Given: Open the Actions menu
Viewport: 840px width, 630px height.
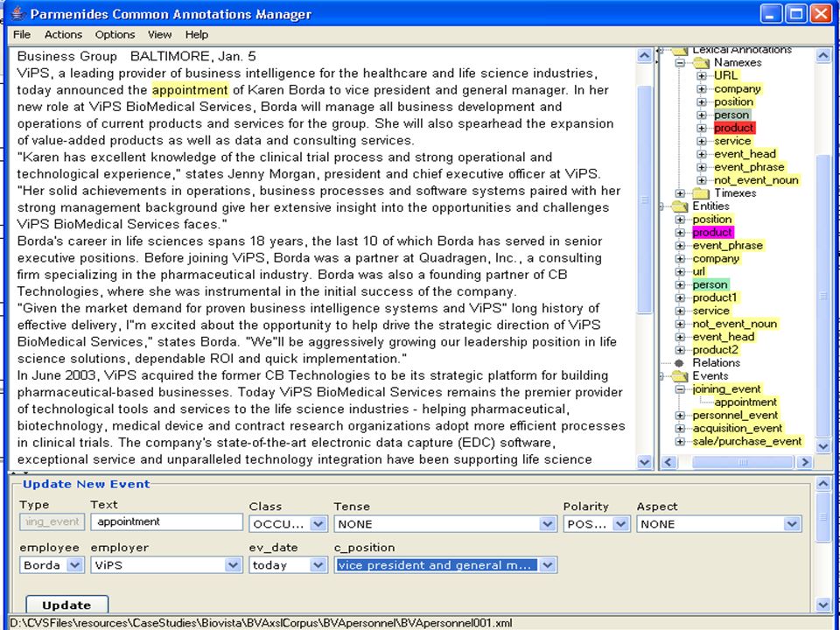Looking at the screenshot, I should 63,35.
